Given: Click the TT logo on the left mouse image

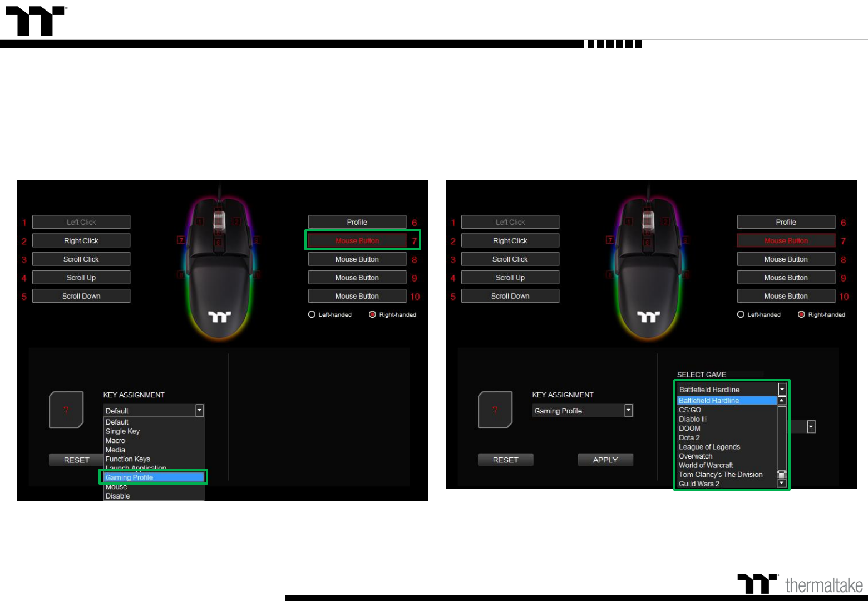Looking at the screenshot, I should [x=219, y=317].
